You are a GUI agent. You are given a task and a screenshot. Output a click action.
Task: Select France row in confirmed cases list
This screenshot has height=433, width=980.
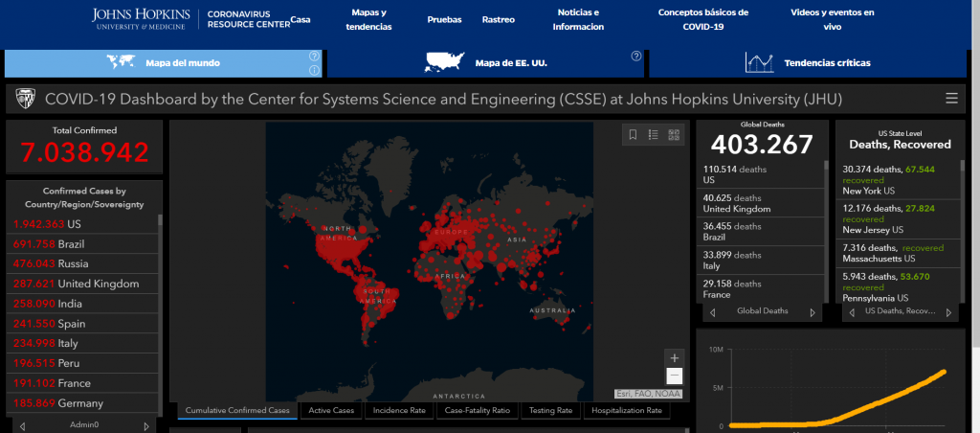[82, 383]
